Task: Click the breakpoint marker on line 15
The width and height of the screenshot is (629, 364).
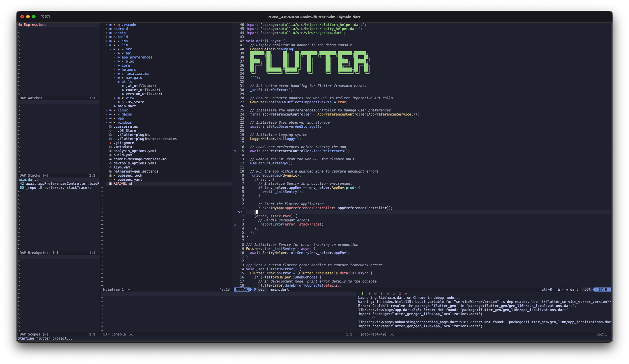Action: pyautogui.click(x=235, y=151)
